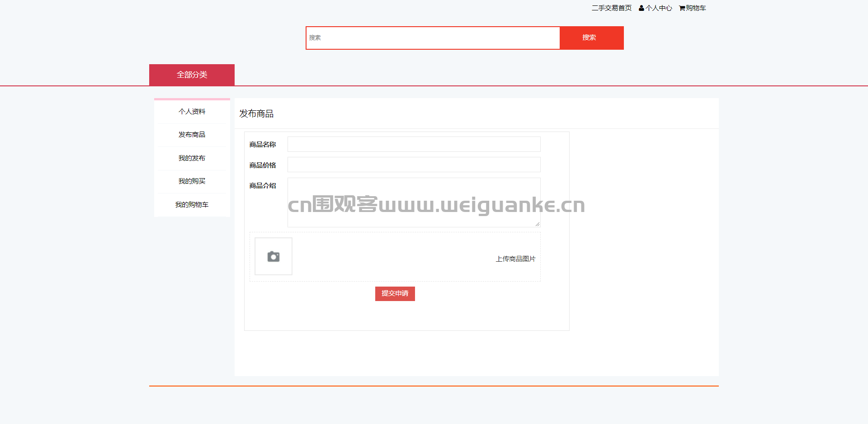Select the 全部分类 tab

[192, 75]
